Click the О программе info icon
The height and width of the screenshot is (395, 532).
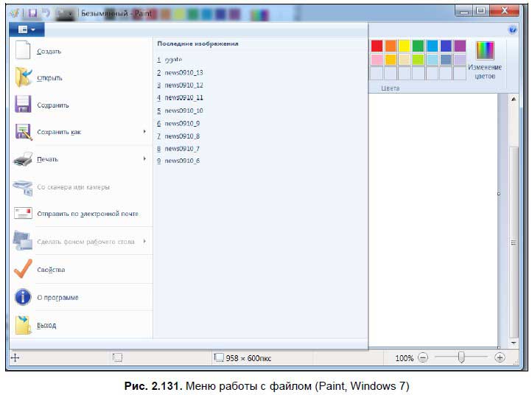pos(24,297)
